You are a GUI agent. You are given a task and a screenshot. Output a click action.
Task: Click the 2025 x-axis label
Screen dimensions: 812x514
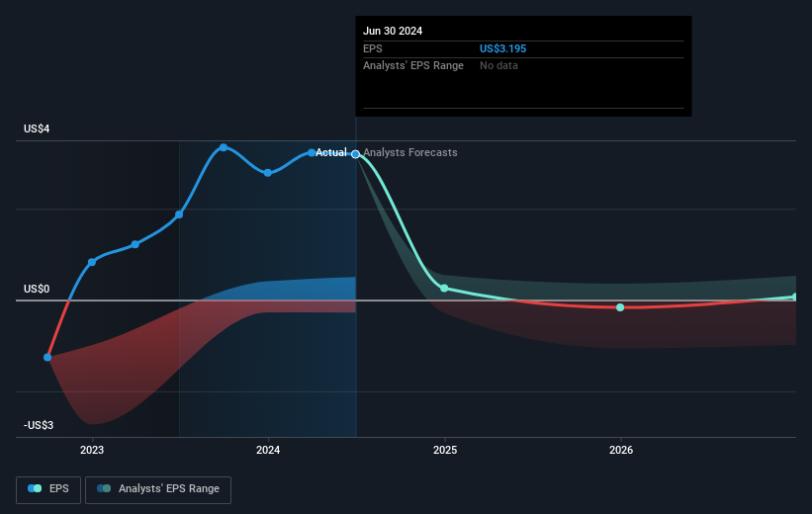point(445,451)
